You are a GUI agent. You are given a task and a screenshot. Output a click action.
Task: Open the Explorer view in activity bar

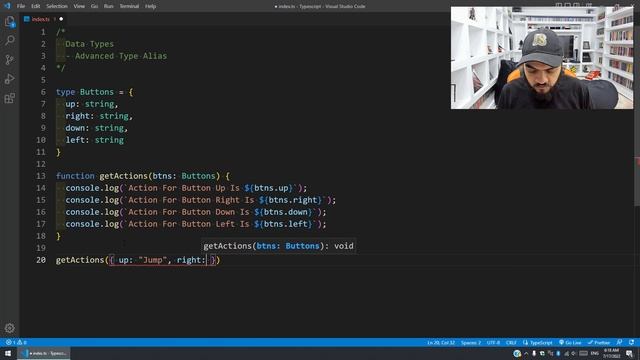coord(9,22)
